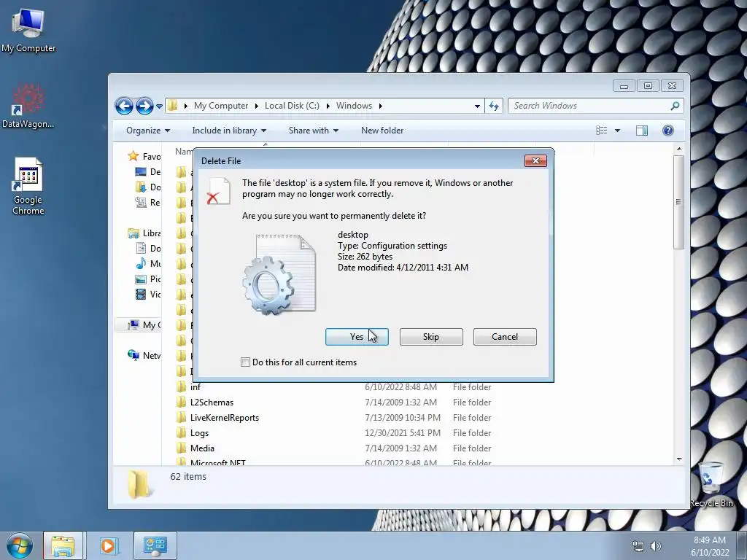747x560 pixels.
Task: Click Control Panel taskbar icon
Action: point(155,545)
